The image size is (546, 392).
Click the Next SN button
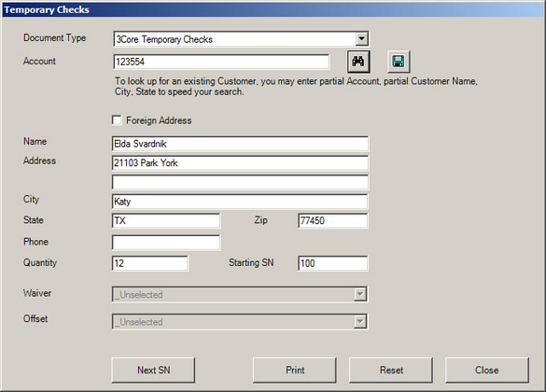click(153, 371)
